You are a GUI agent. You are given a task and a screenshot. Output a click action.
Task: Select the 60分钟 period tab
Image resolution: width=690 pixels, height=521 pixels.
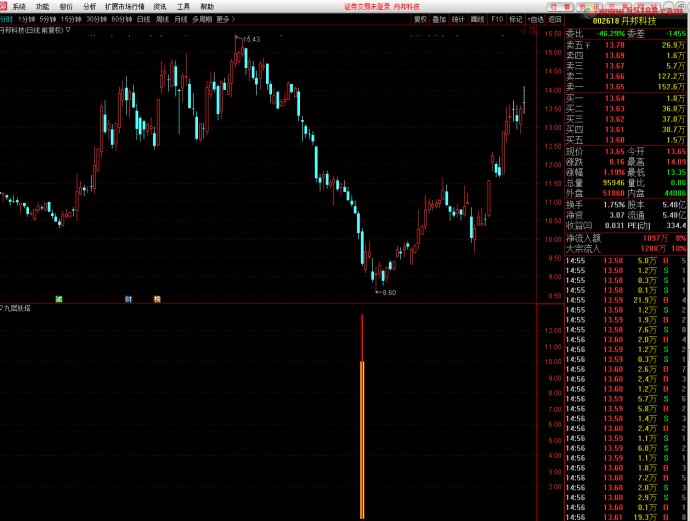point(122,19)
